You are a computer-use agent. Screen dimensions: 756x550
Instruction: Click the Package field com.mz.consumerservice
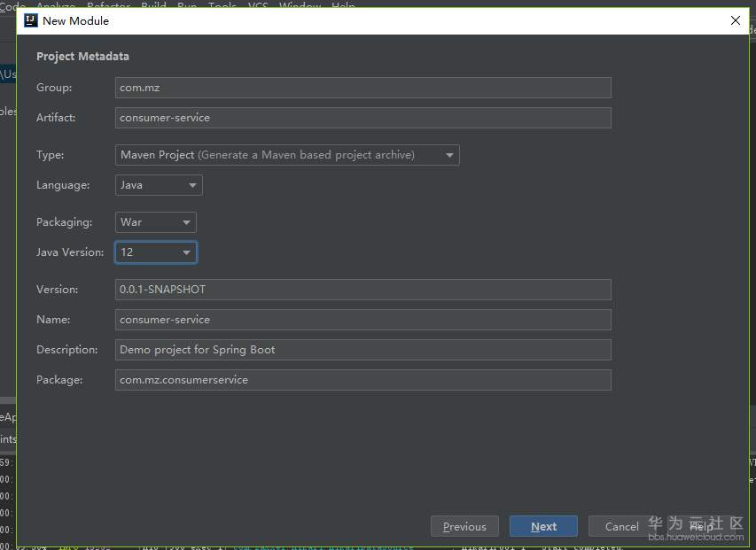363,380
